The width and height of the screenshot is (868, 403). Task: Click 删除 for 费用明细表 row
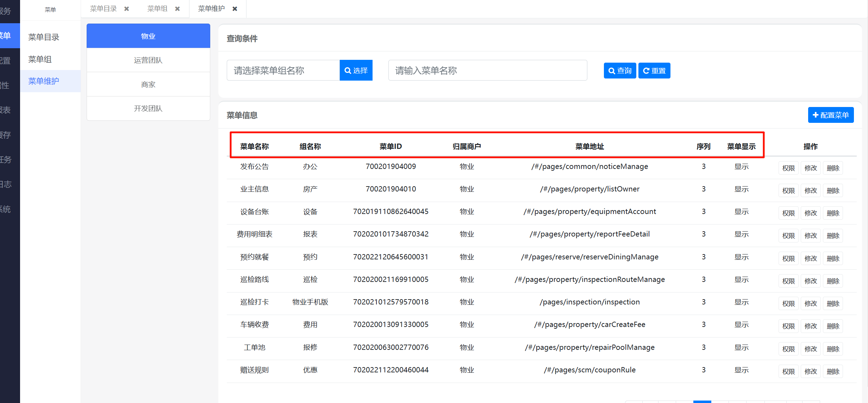coord(833,236)
